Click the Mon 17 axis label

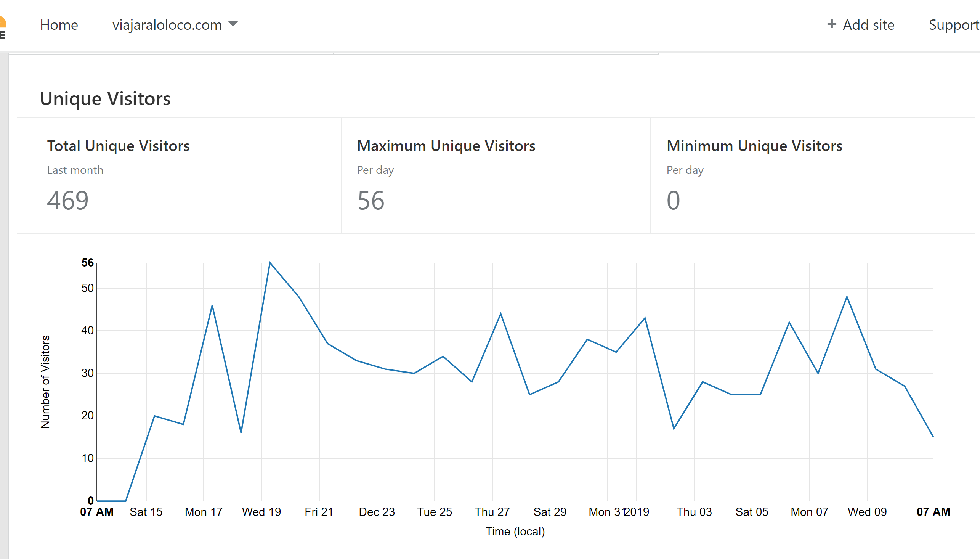[204, 512]
